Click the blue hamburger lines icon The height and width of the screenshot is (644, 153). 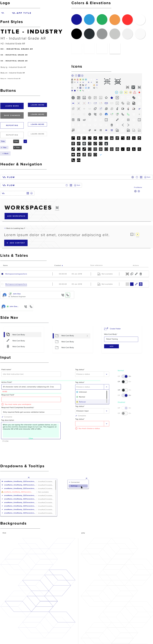[106, 130]
